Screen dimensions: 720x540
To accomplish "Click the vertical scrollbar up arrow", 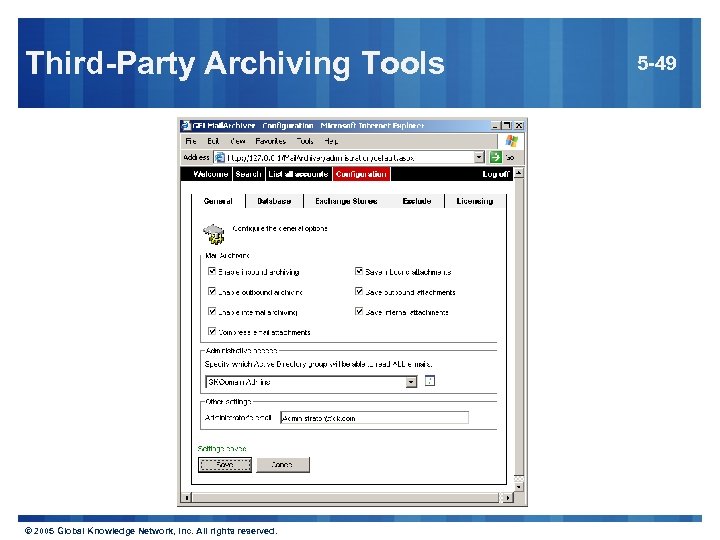I will 519,173.
